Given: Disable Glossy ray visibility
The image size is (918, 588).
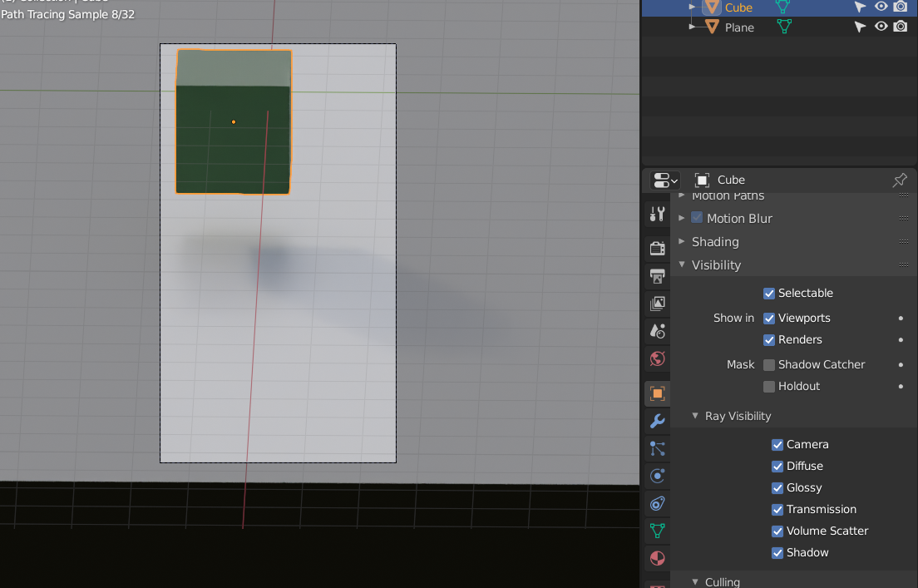Looking at the screenshot, I should (777, 488).
